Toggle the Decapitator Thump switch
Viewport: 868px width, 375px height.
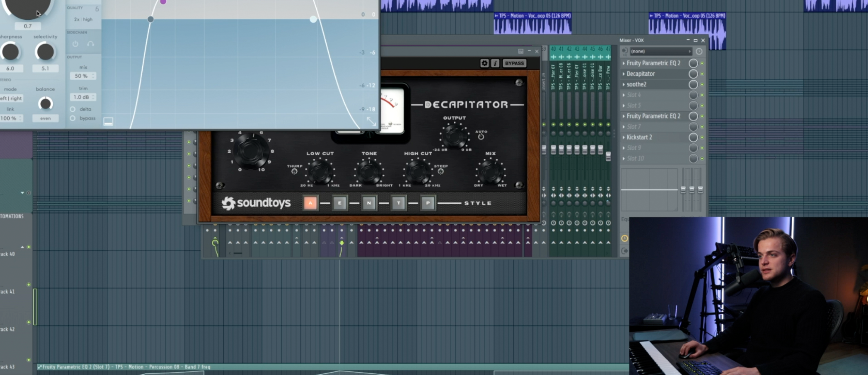[294, 172]
